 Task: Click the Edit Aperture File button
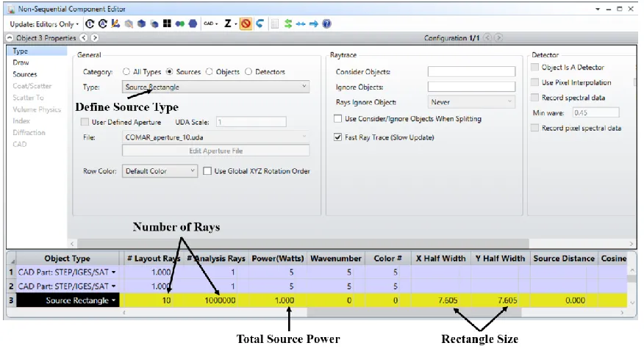[x=215, y=151]
